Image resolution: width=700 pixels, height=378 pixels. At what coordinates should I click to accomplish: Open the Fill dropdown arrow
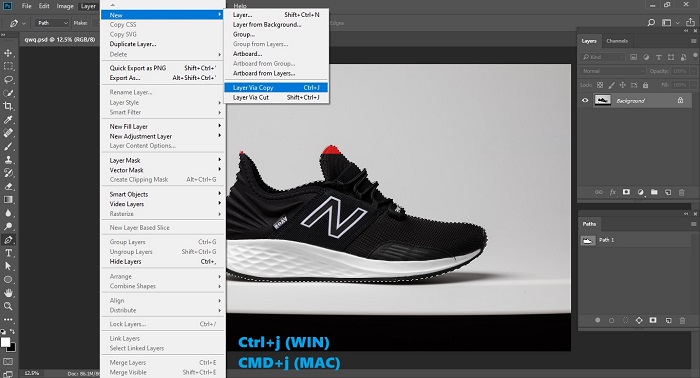(693, 85)
